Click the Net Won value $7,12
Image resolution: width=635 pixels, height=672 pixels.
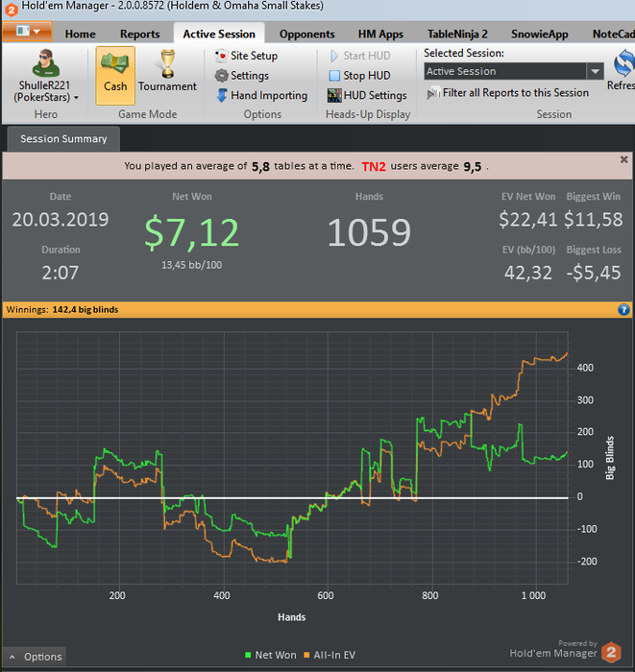coord(192,232)
